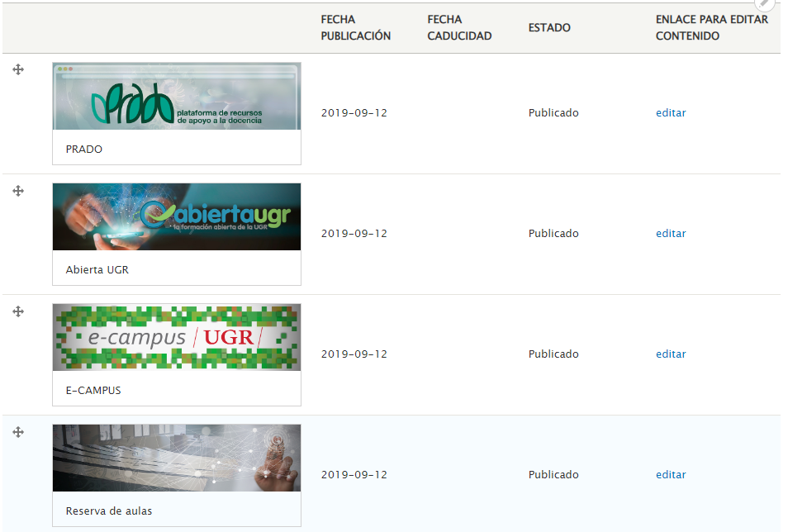
Task: Click the ESTADO column header
Action: point(549,27)
